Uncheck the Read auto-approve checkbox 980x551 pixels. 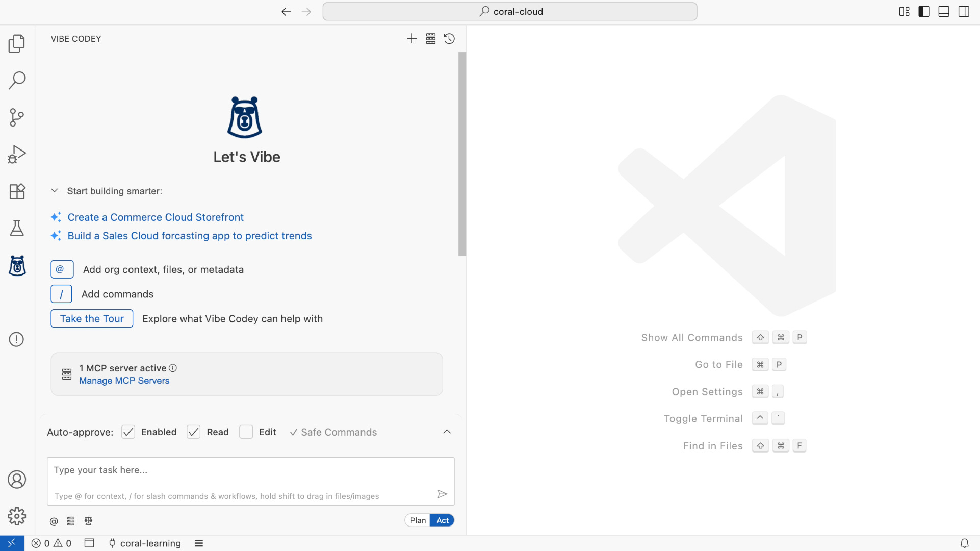click(194, 432)
